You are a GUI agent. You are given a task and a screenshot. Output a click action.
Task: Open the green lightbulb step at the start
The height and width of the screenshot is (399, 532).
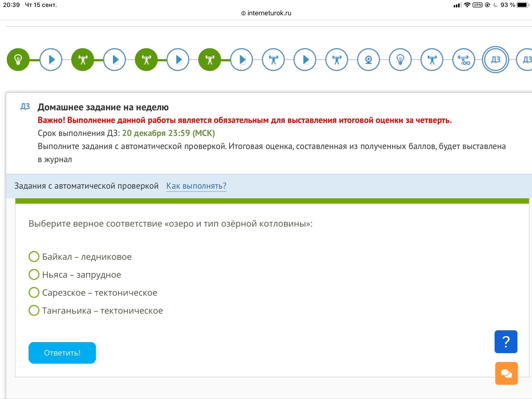coord(18,60)
